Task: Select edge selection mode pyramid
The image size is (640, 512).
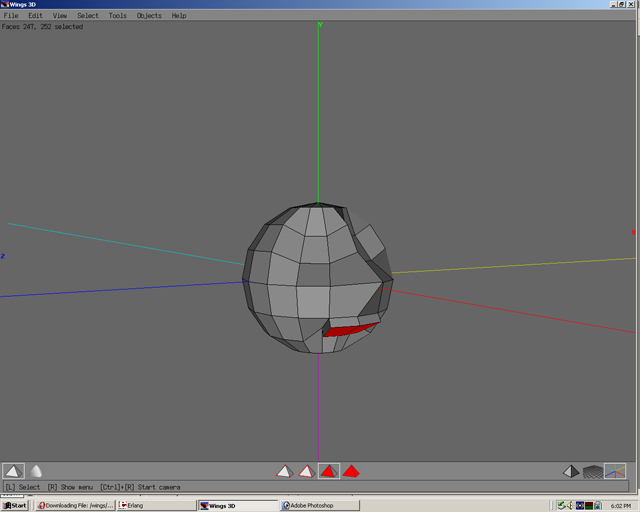Action: click(x=307, y=471)
